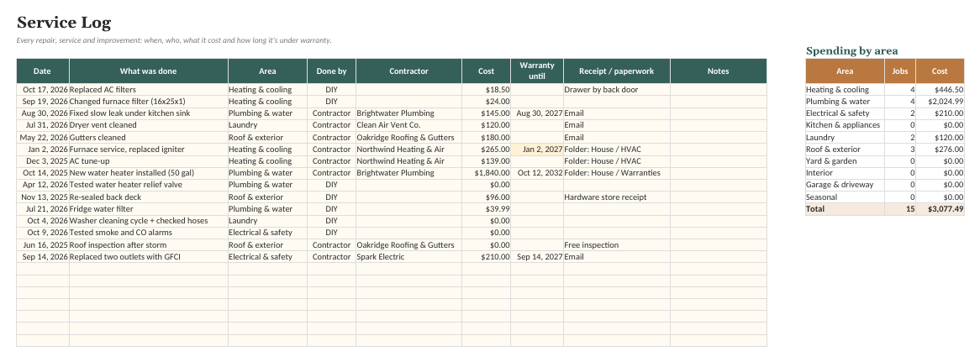Click 'Replaced two outlets with GFCI'

pos(148,257)
